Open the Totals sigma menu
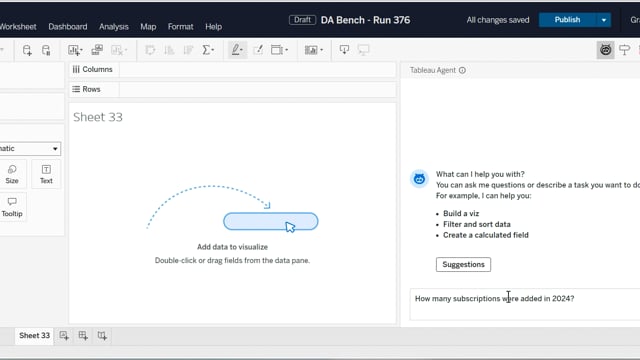The height and width of the screenshot is (360, 640). pyautogui.click(x=208, y=50)
